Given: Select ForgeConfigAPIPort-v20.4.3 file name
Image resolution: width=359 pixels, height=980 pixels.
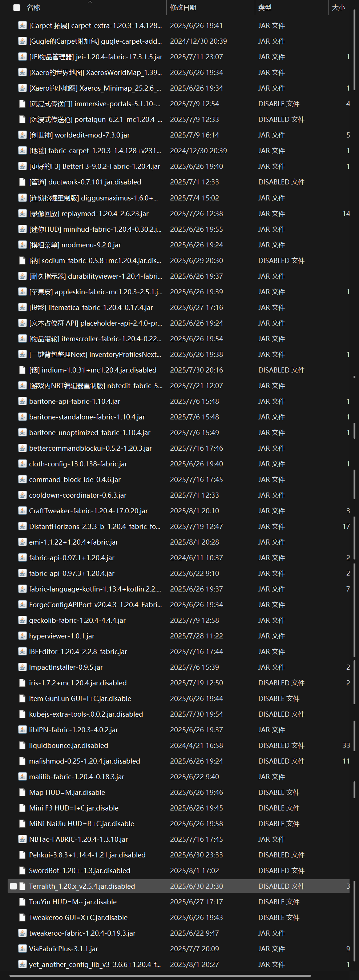Looking at the screenshot, I should pos(95,605).
